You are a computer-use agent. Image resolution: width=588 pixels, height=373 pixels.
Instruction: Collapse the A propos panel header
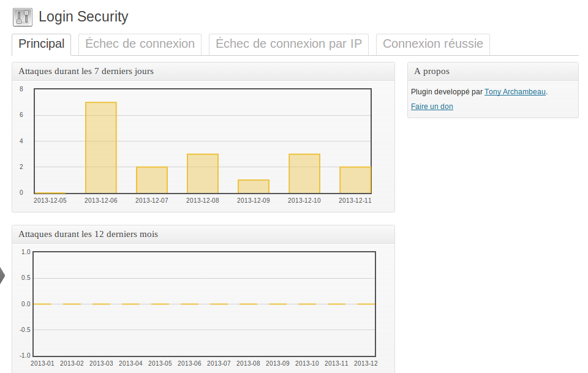[492, 72]
